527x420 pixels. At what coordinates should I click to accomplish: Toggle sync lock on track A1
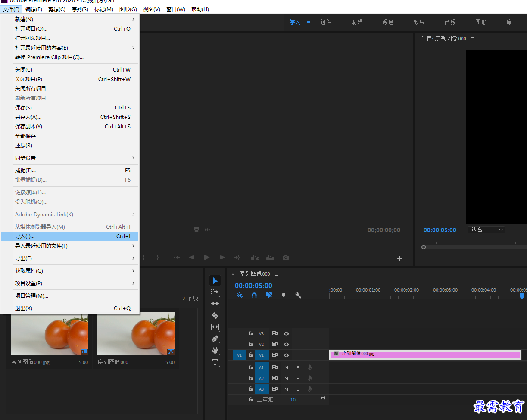tap(274, 367)
